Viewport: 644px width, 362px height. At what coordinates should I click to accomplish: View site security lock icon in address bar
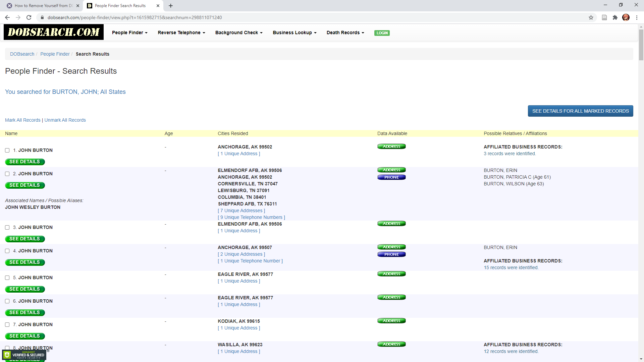42,17
